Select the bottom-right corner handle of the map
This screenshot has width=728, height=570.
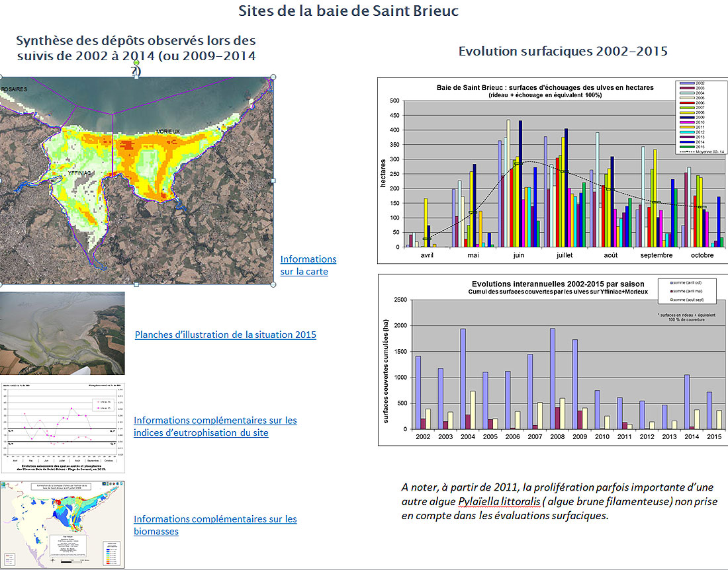pyautogui.click(x=273, y=284)
